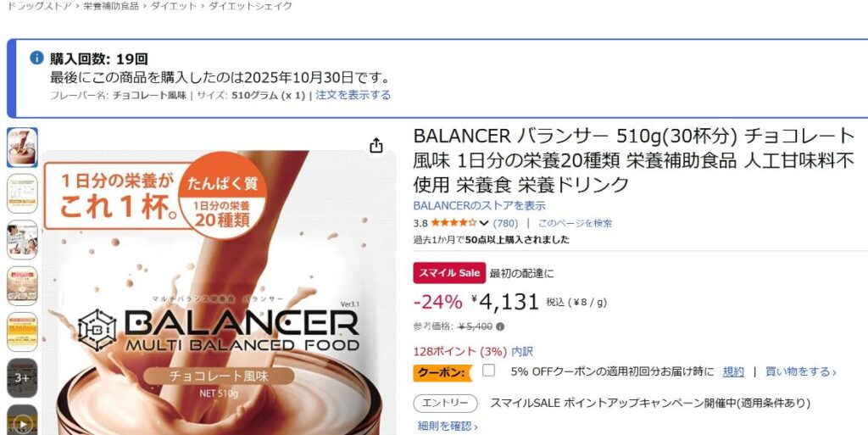Click the info icon next to 参考価格
This screenshot has width=868, height=435.
pyautogui.click(x=500, y=326)
